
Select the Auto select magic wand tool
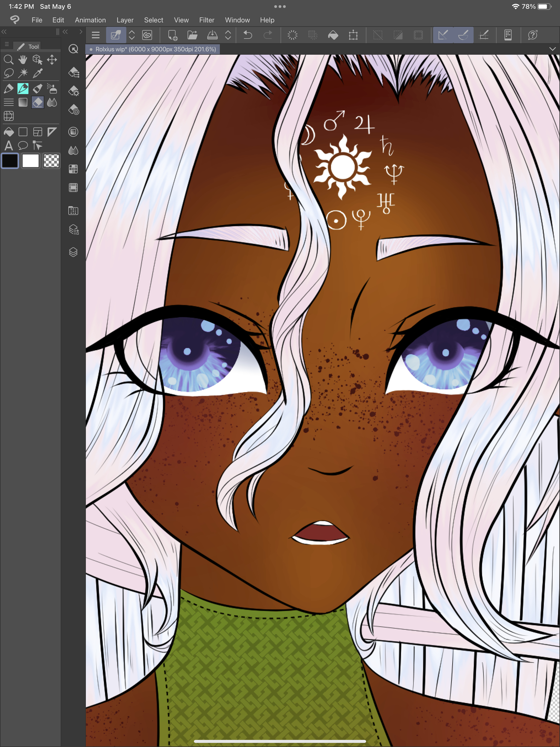coord(23,73)
